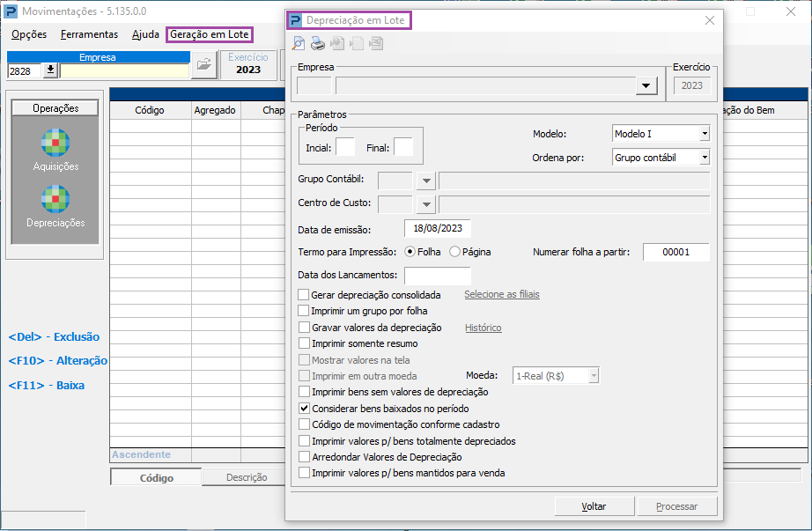The height and width of the screenshot is (531, 812).
Task: Click the Operações header button
Action: point(55,107)
